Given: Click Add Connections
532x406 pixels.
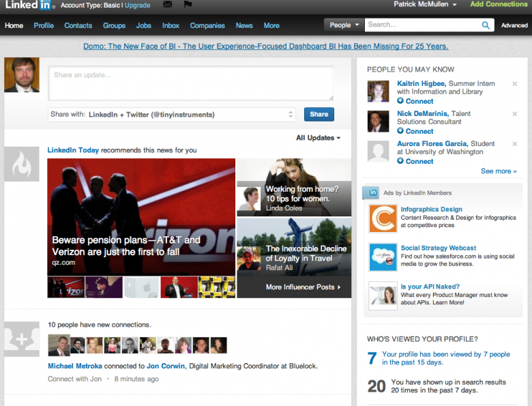Looking at the screenshot, I should [x=499, y=4].
